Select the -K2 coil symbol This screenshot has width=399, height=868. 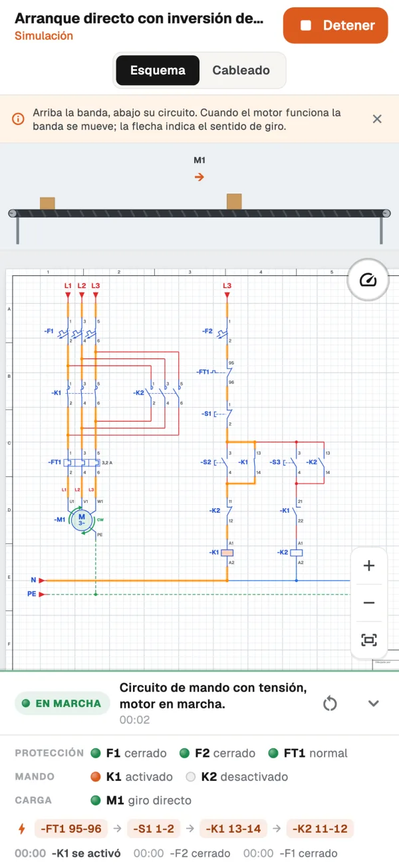(x=297, y=553)
